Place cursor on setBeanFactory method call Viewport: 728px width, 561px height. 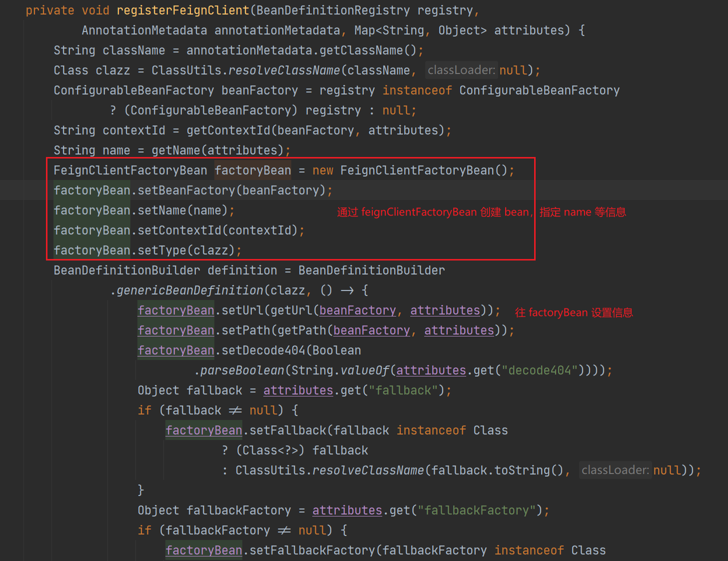(x=186, y=190)
